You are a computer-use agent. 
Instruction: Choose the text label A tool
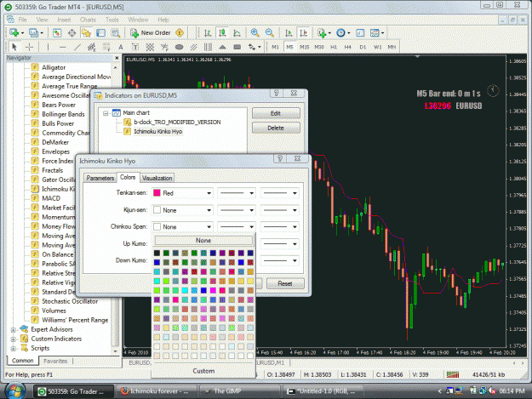(x=121, y=47)
